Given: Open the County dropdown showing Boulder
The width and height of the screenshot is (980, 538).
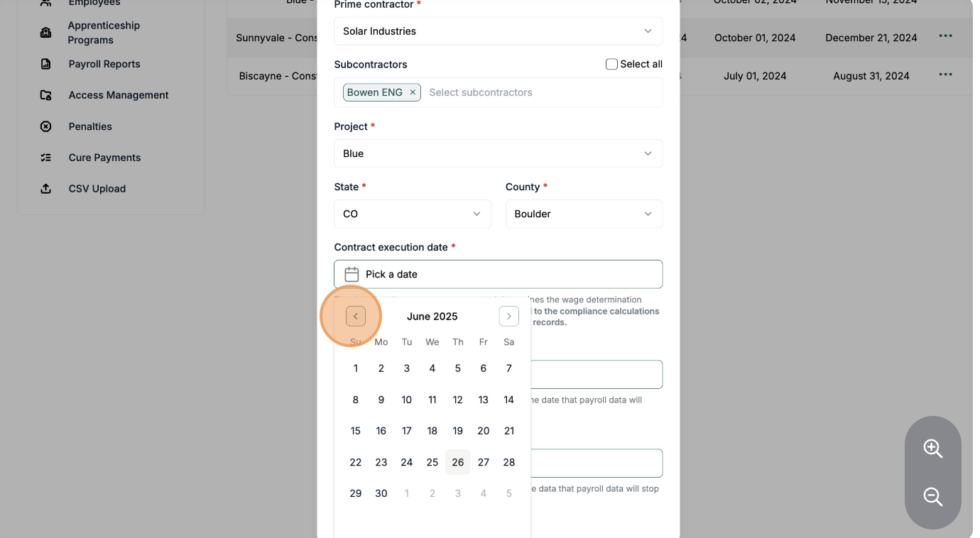Looking at the screenshot, I should [584, 214].
